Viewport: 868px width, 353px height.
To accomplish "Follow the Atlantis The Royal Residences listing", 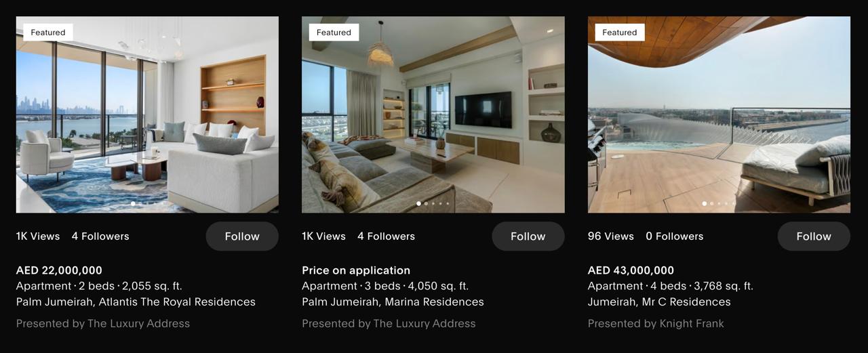I will 242,236.
